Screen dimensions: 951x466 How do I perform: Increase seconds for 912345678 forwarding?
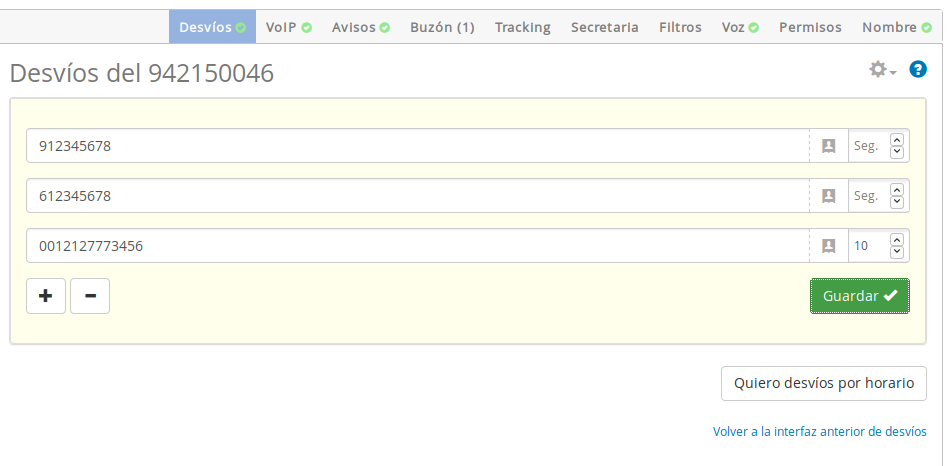point(896,141)
